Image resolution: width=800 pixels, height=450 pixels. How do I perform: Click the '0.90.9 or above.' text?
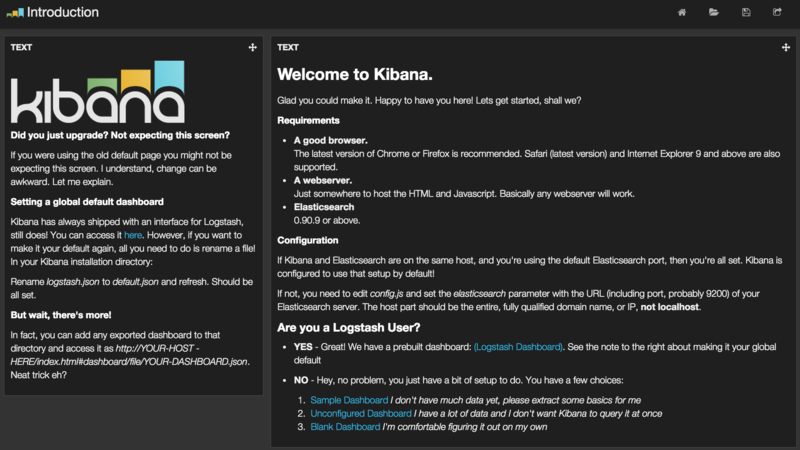pyautogui.click(x=327, y=220)
